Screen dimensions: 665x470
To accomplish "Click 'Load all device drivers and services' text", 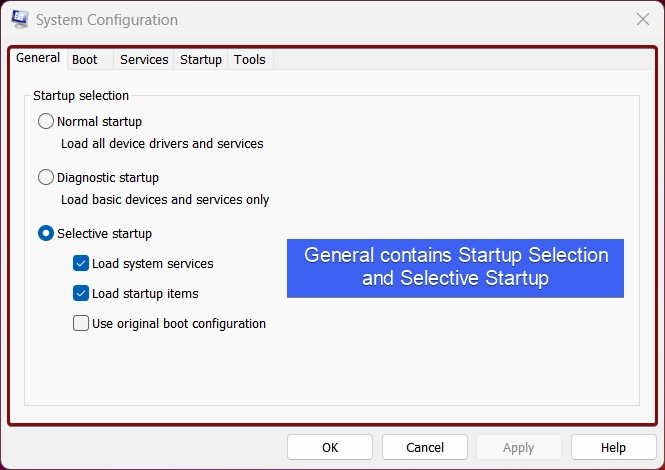I will 162,144.
